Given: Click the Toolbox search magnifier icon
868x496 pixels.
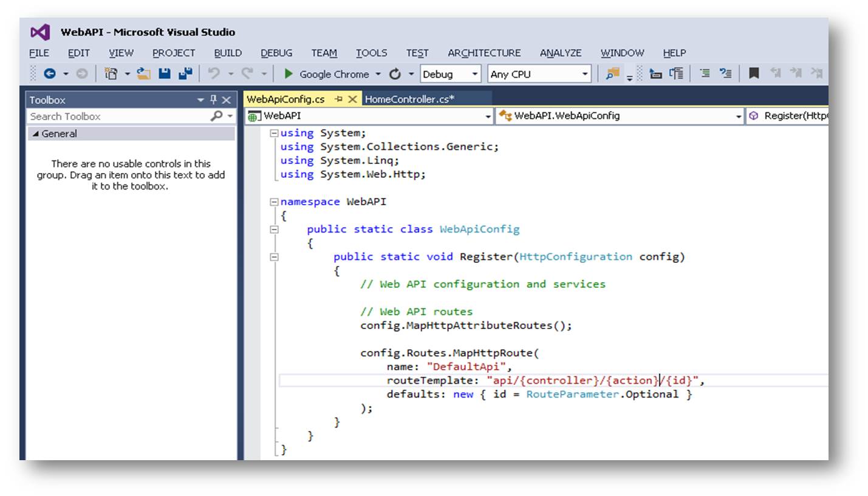Looking at the screenshot, I should (x=216, y=116).
